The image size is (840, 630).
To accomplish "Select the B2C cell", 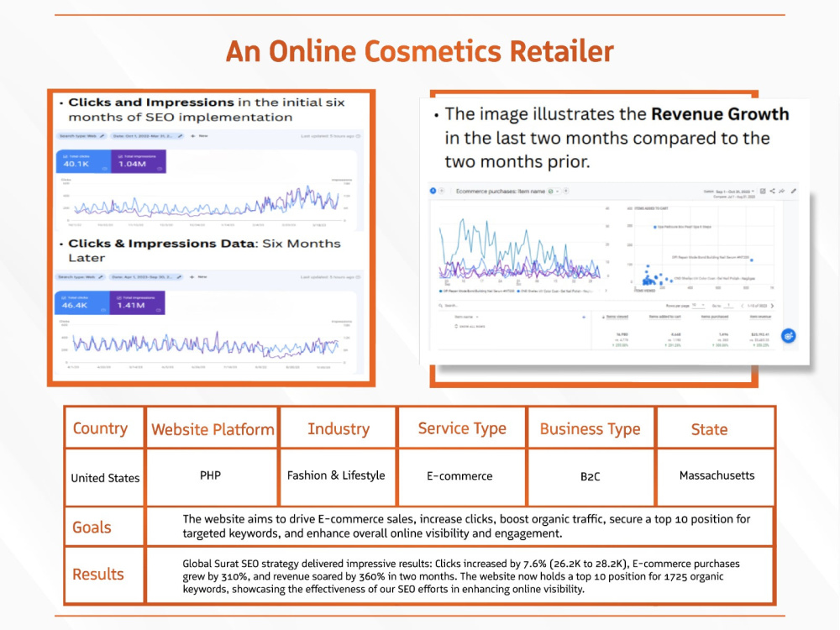I will pos(591,476).
